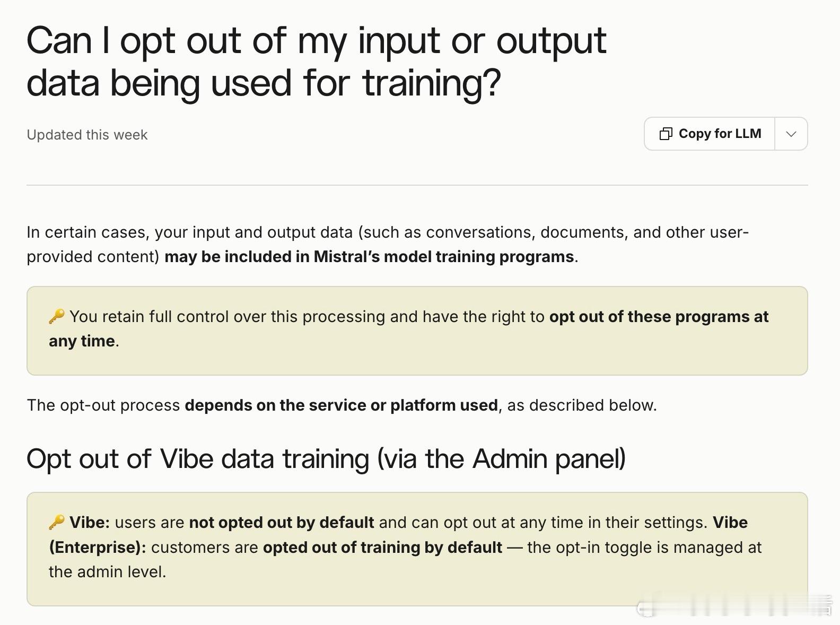Select the main article title heading
The height and width of the screenshot is (625, 840).
[317, 62]
